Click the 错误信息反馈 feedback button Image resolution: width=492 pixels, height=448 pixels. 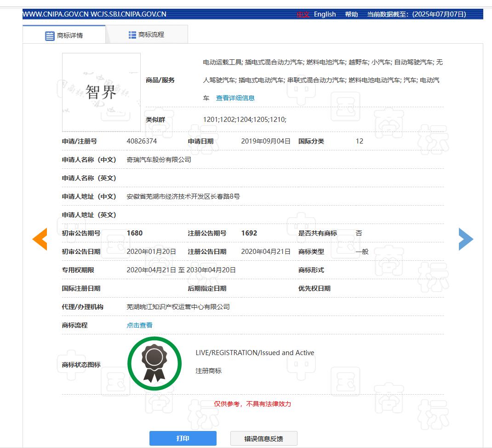(x=264, y=438)
